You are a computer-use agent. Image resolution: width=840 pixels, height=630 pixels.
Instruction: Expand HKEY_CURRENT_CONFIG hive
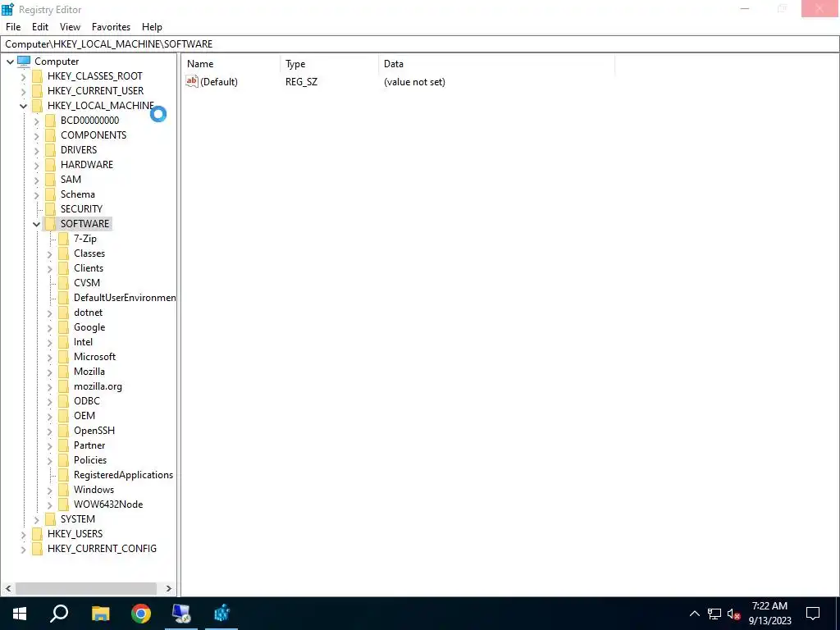pyautogui.click(x=23, y=549)
